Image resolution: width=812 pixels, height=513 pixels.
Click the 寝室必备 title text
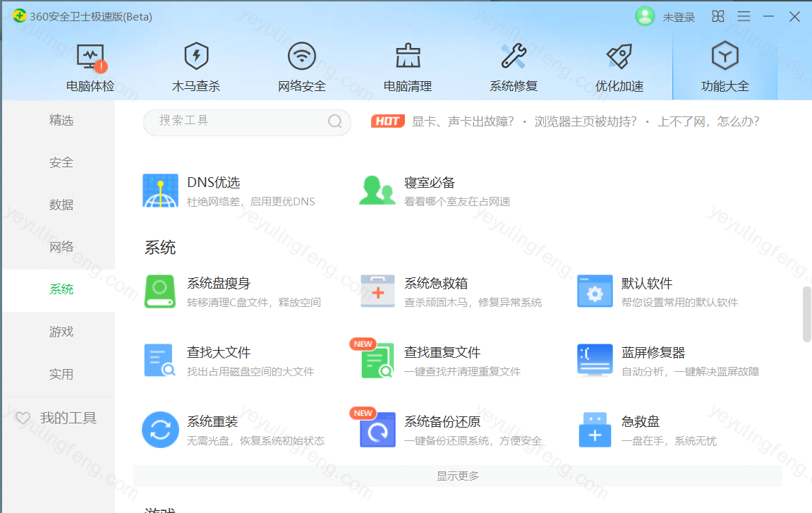tap(430, 182)
